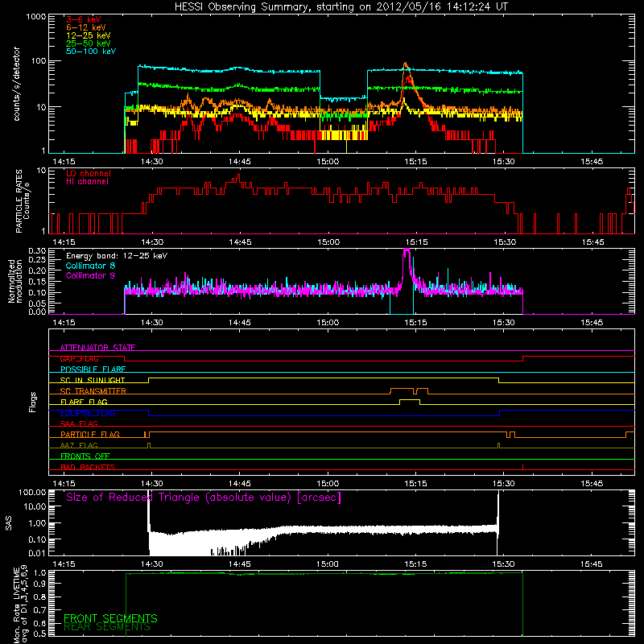Viewport: 644px width, 644px height.
Task: Click the 'Energy band: 12-25 keV' caption
Action: tap(117, 256)
